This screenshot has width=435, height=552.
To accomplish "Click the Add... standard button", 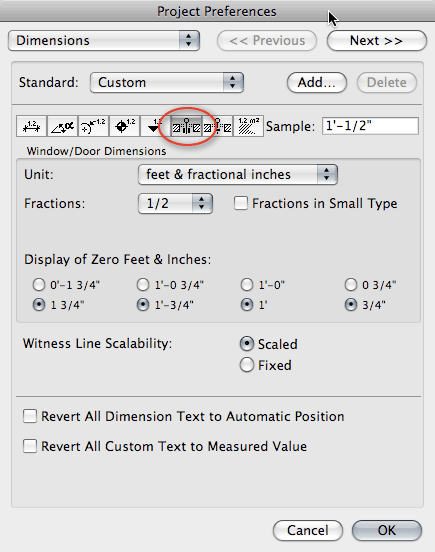I will (317, 83).
